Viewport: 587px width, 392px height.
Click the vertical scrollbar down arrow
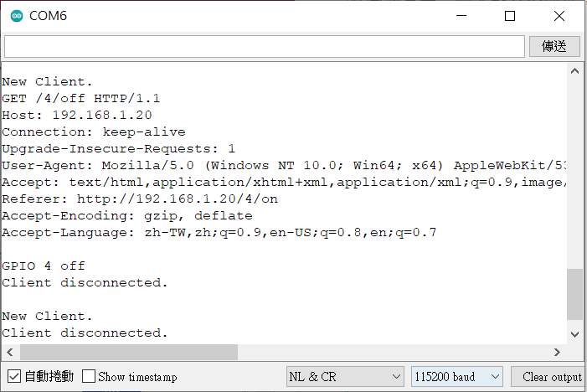[574, 333]
